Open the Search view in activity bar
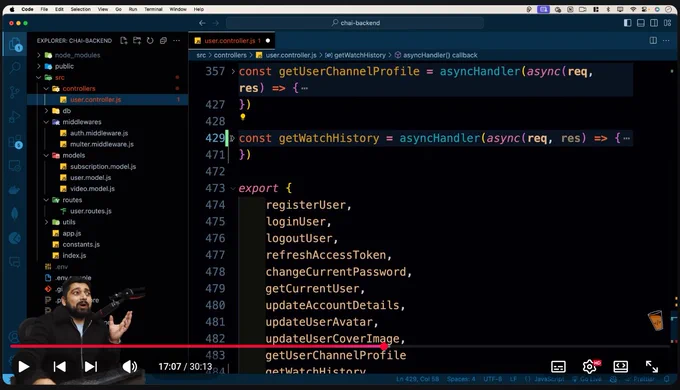 pos(15,67)
